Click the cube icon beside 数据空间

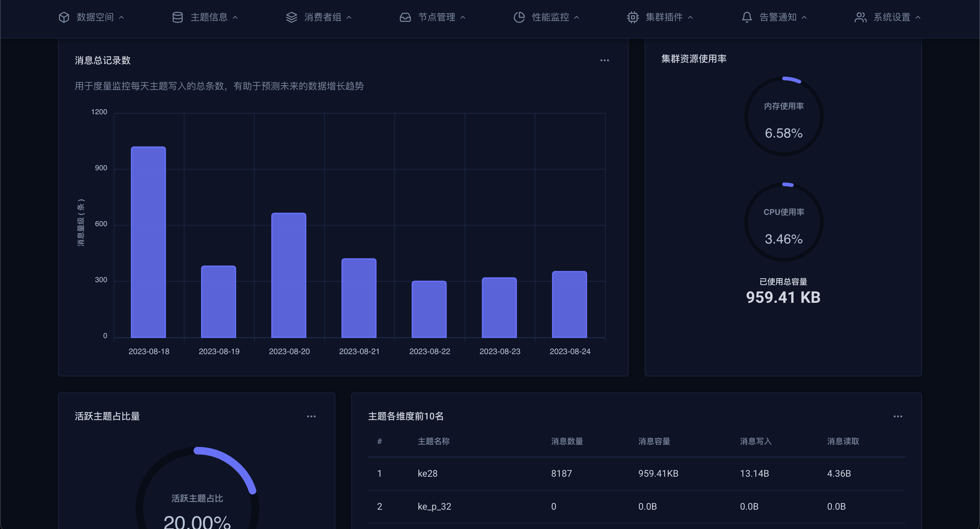tap(64, 17)
